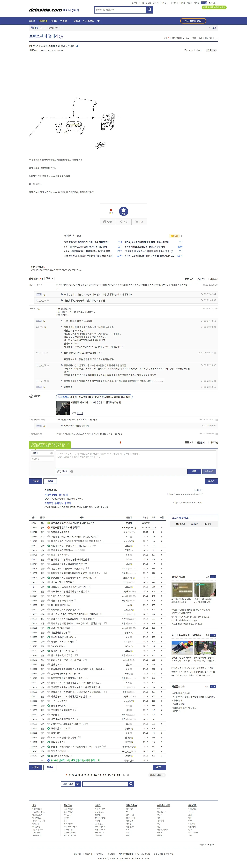
Task: Open the 제목+내용 search type dropdown
Action: [71, 784]
